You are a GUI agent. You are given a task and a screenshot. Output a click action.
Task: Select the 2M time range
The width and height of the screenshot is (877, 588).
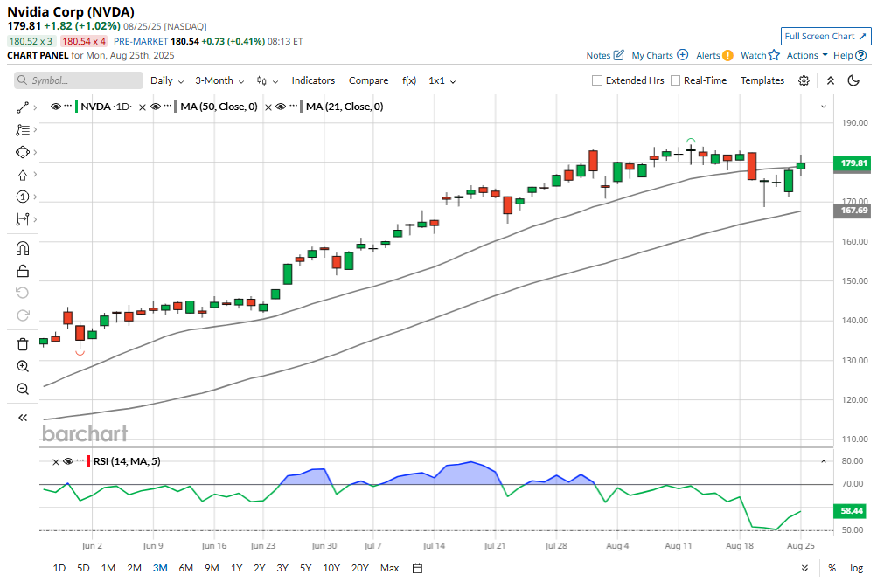point(135,568)
